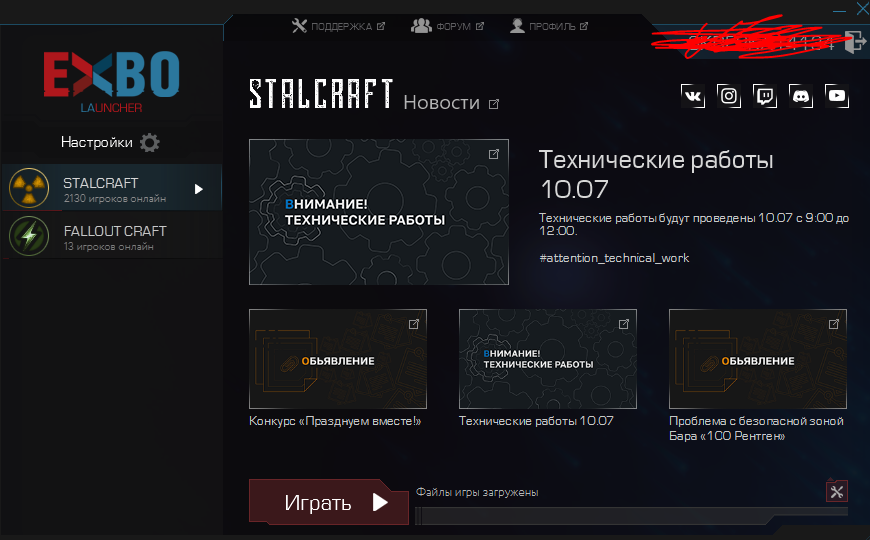This screenshot has width=870, height=540.
Task: Click the FALLOUT CRAFT lightning icon
Action: [x=29, y=236]
